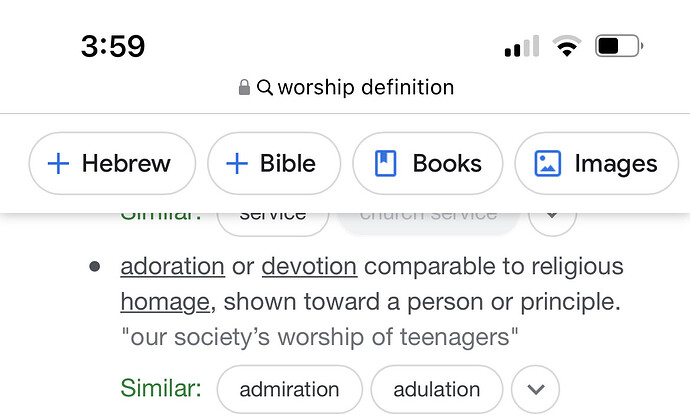Open the homage word link
Image resolution: width=690 pixels, height=419 pixels.
[x=165, y=303]
